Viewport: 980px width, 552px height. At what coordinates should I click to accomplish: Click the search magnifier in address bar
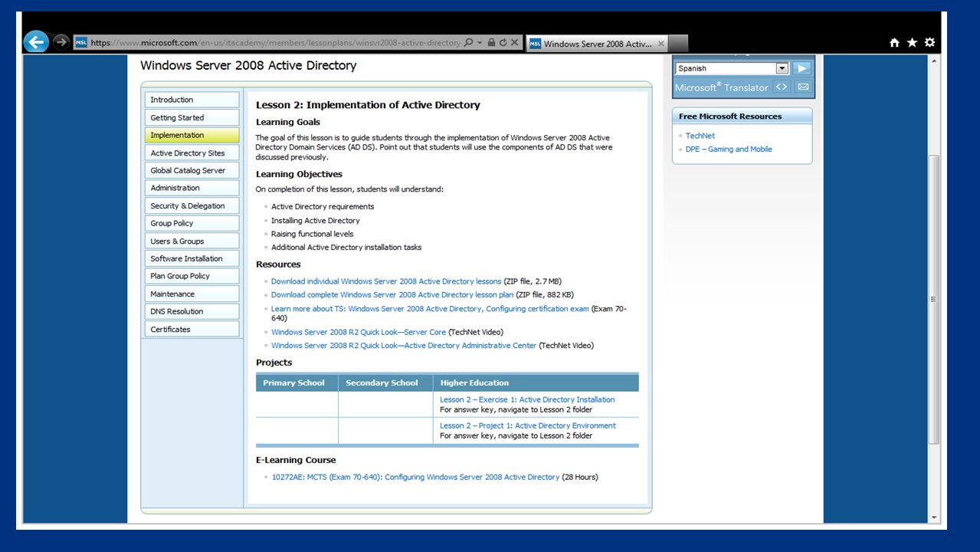[468, 43]
